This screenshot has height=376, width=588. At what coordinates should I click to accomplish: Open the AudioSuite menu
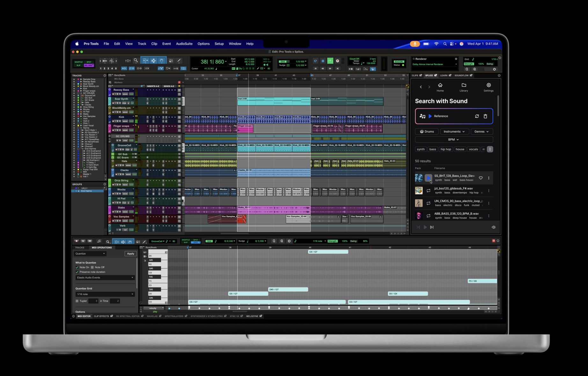click(x=184, y=44)
